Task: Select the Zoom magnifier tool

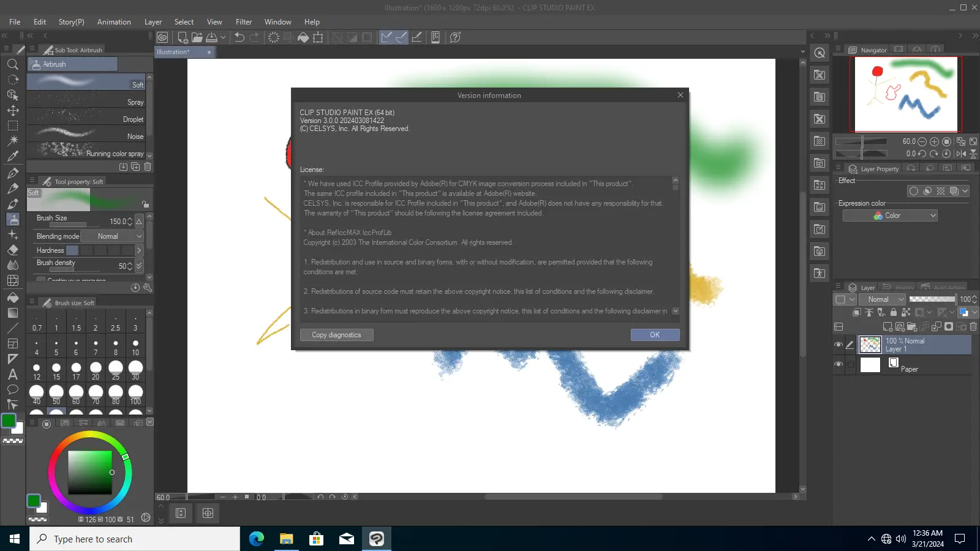Action: pyautogui.click(x=12, y=64)
